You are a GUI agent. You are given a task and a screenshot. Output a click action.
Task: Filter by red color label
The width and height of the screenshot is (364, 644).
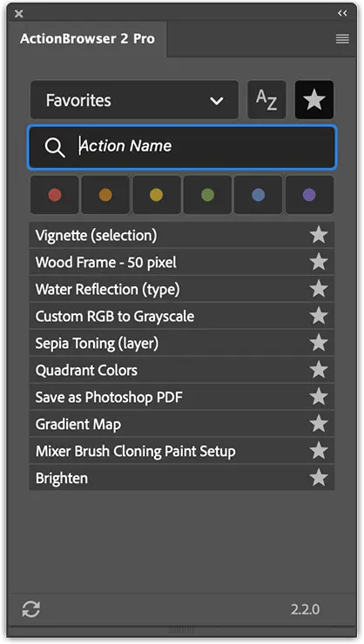click(x=55, y=195)
